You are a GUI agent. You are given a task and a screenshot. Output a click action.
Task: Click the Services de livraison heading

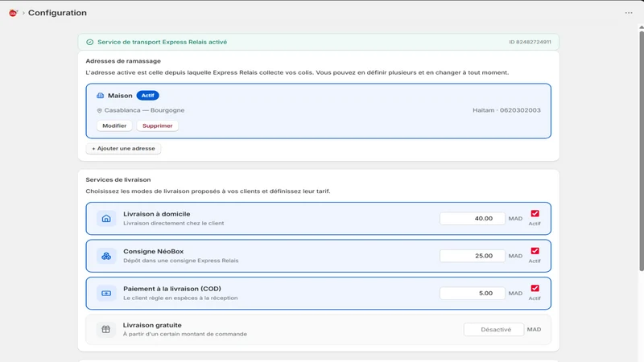pyautogui.click(x=118, y=179)
